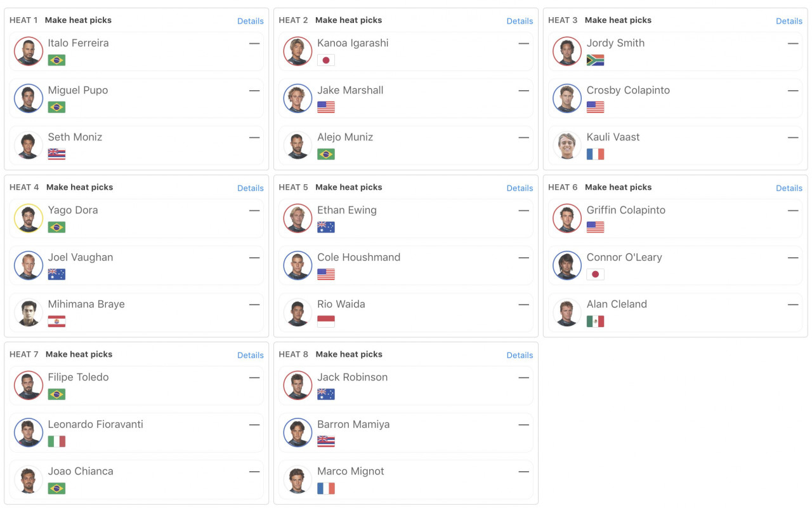The height and width of the screenshot is (508, 812).
Task: Click Leonardo Fioravanti's Italy flag icon
Action: pyautogui.click(x=56, y=441)
